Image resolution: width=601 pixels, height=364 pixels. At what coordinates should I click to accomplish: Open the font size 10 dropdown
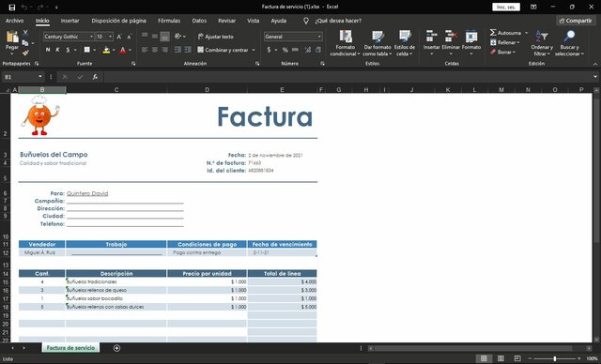tap(111, 37)
